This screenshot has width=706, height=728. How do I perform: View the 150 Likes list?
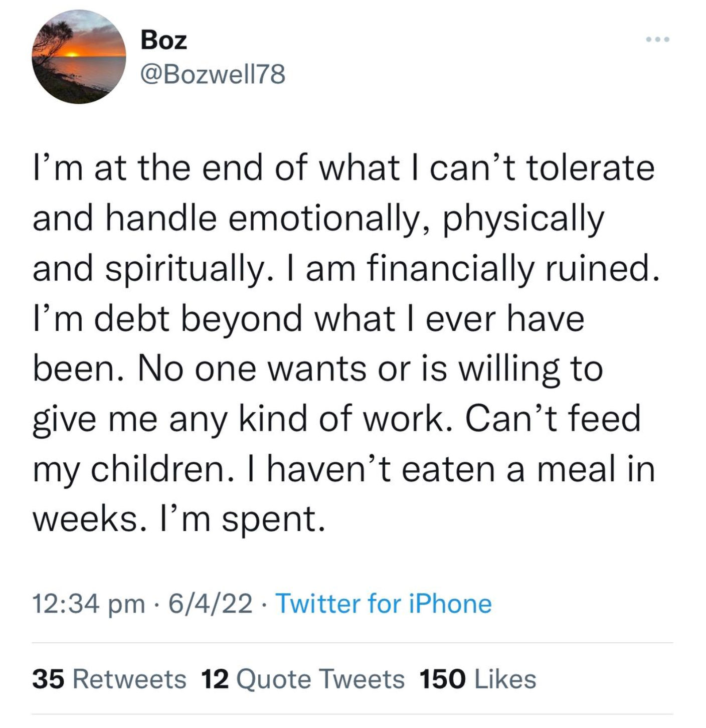(x=478, y=679)
